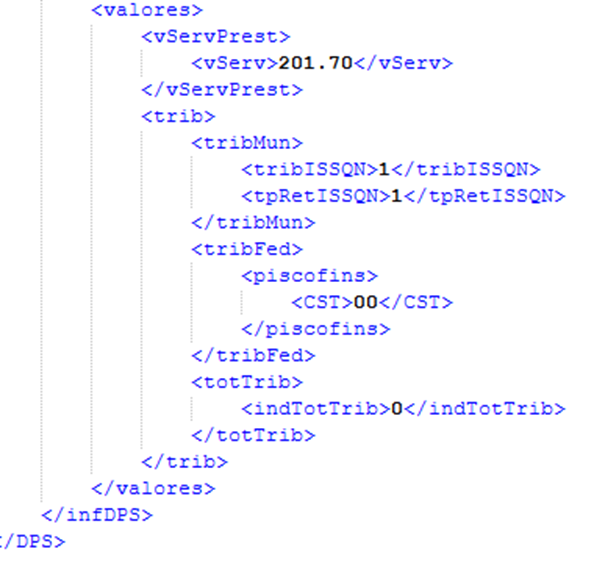Viewport: 594px width, 563px height.
Task: Click the opening tribMun tag
Action: tap(247, 143)
